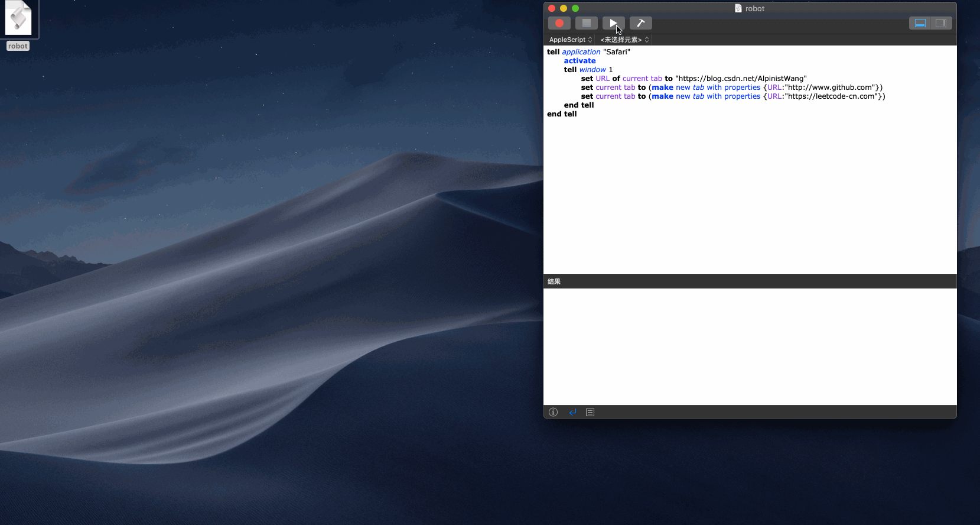The width and height of the screenshot is (980, 525).
Task: Click the 结果 result header label
Action: coord(554,281)
